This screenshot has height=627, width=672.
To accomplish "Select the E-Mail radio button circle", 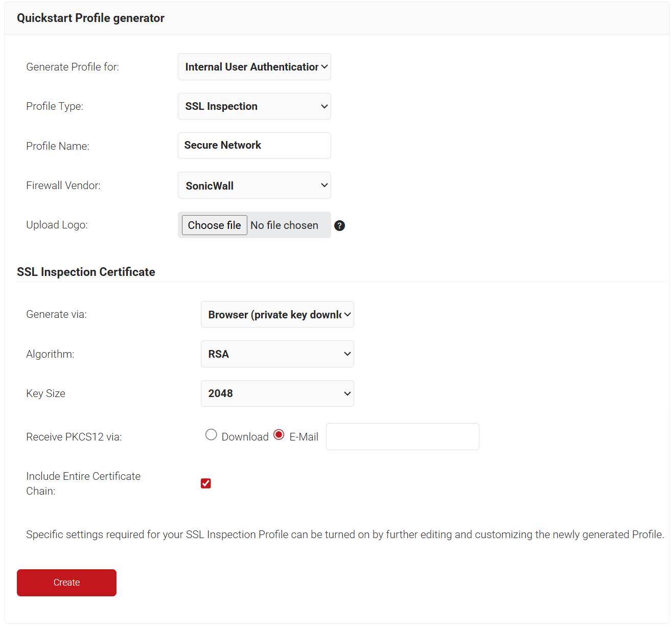I will point(279,435).
